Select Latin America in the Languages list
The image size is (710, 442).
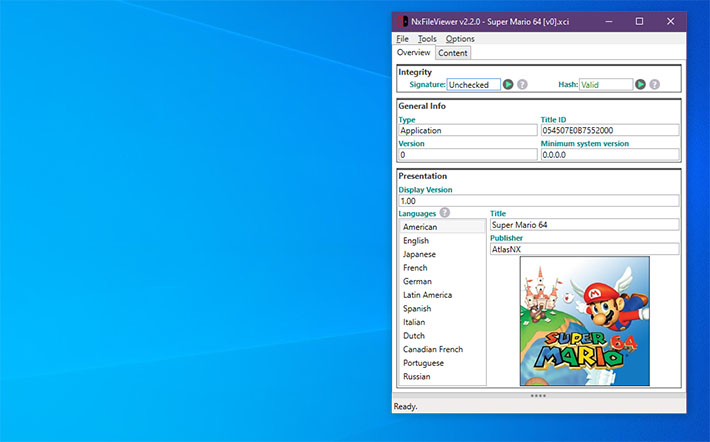click(x=442, y=295)
